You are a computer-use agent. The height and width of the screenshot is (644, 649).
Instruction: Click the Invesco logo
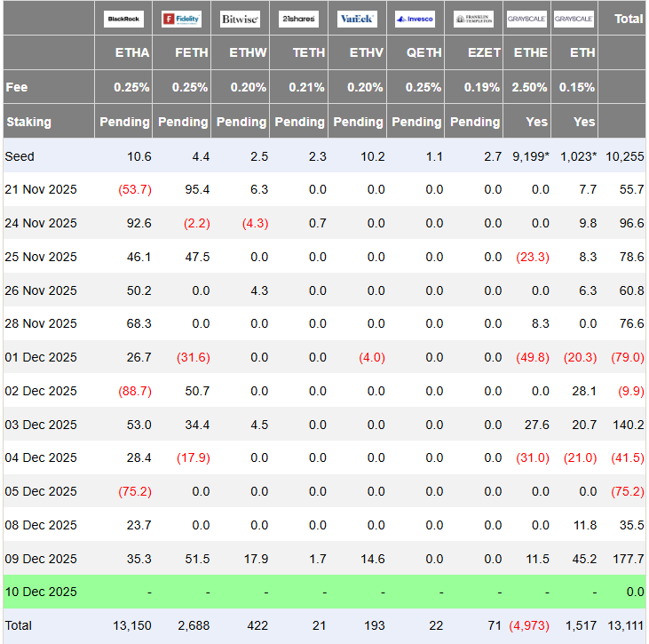pos(415,19)
